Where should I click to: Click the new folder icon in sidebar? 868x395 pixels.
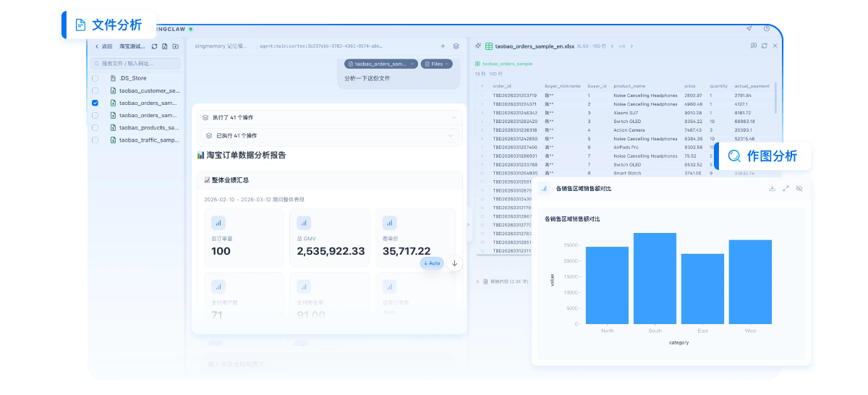point(175,46)
